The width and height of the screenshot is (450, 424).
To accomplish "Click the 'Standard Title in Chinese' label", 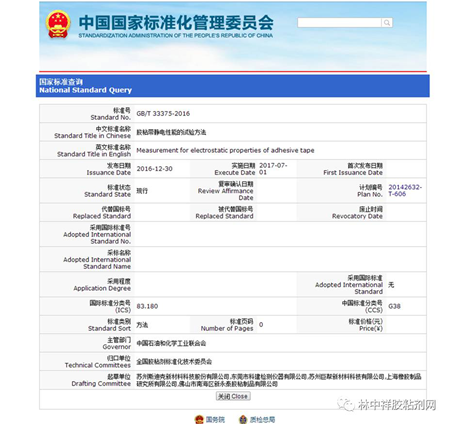I will (x=92, y=136).
